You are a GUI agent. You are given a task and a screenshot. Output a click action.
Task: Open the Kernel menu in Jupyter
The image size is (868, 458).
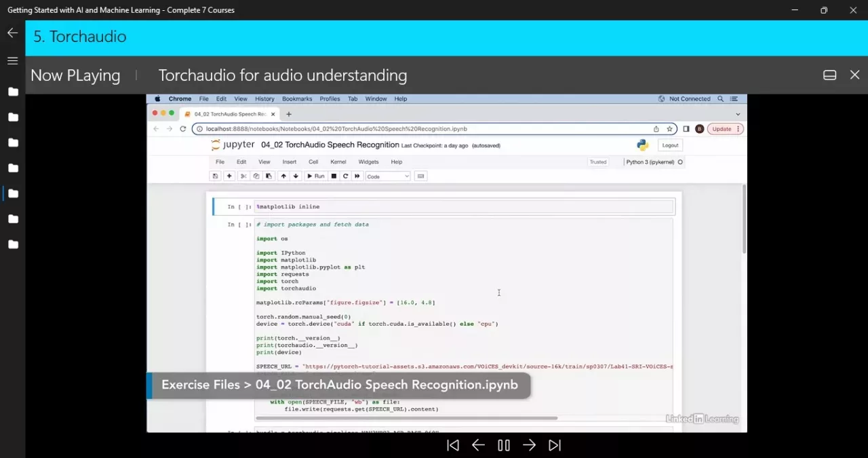pyautogui.click(x=338, y=162)
